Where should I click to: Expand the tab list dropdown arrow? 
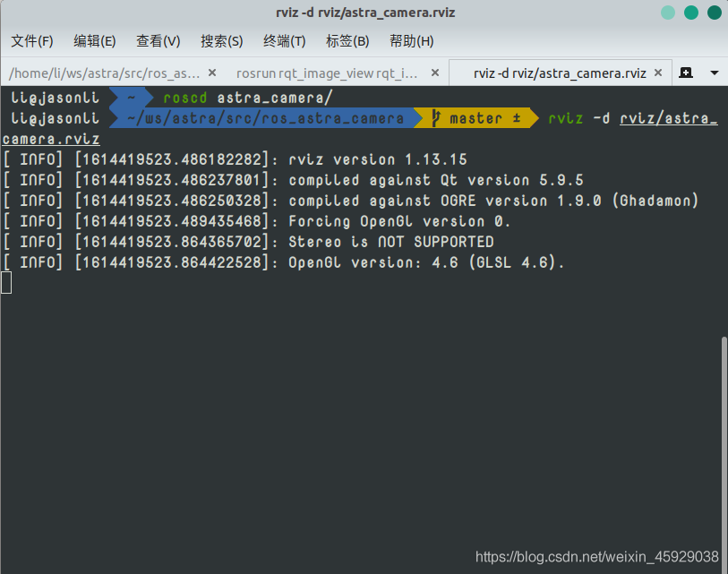click(715, 73)
